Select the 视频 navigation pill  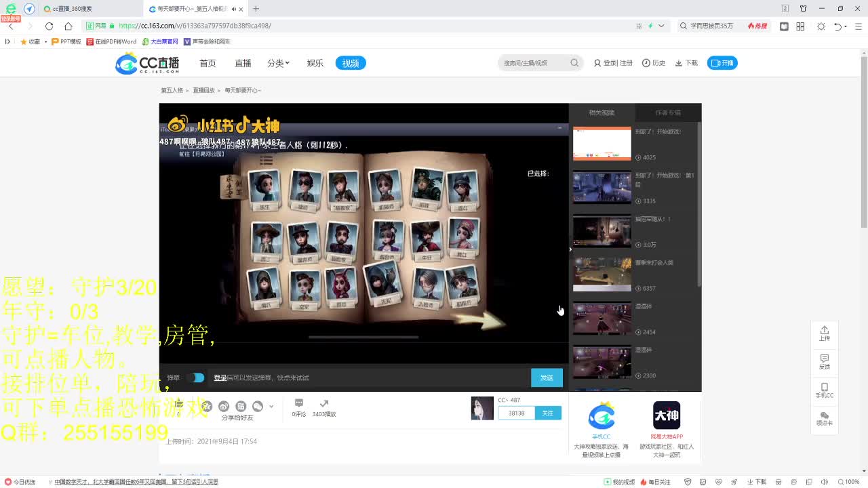pos(351,63)
